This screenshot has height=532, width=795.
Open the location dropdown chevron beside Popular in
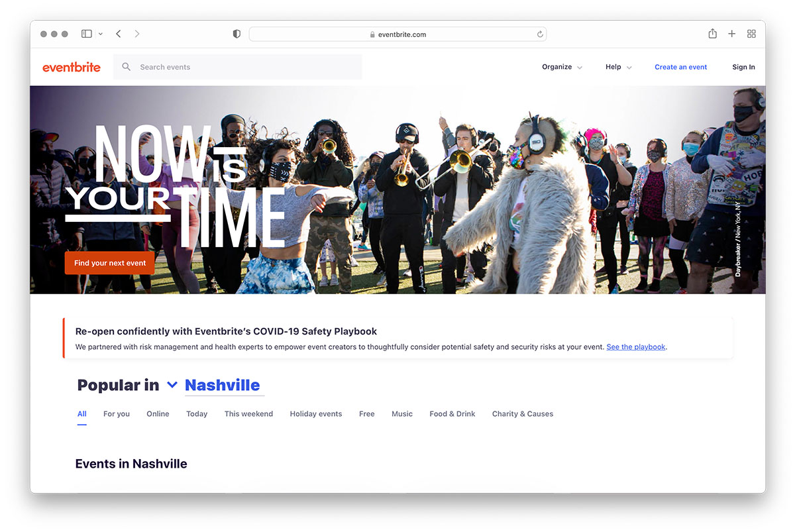[172, 385]
